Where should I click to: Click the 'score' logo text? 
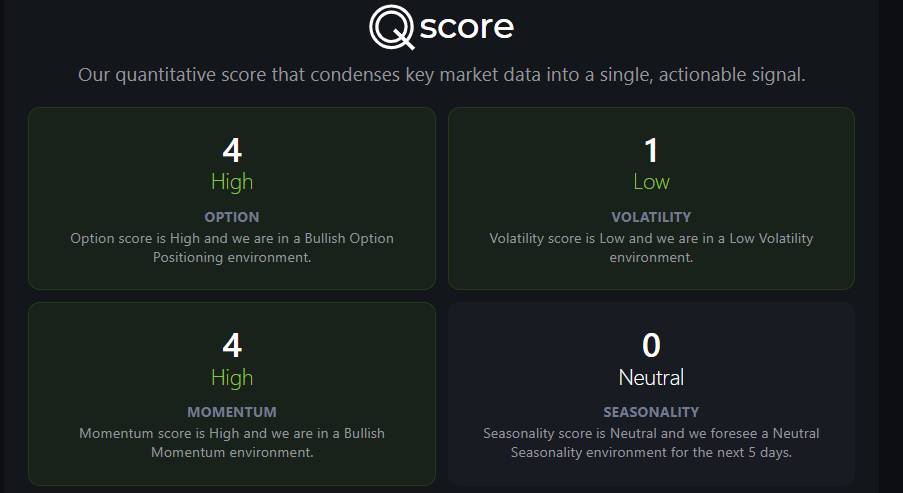pos(466,27)
